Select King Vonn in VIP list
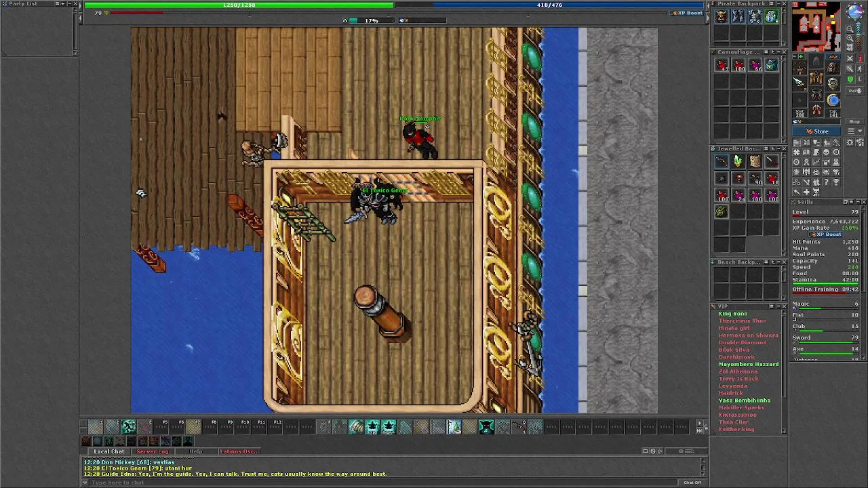 [733, 314]
